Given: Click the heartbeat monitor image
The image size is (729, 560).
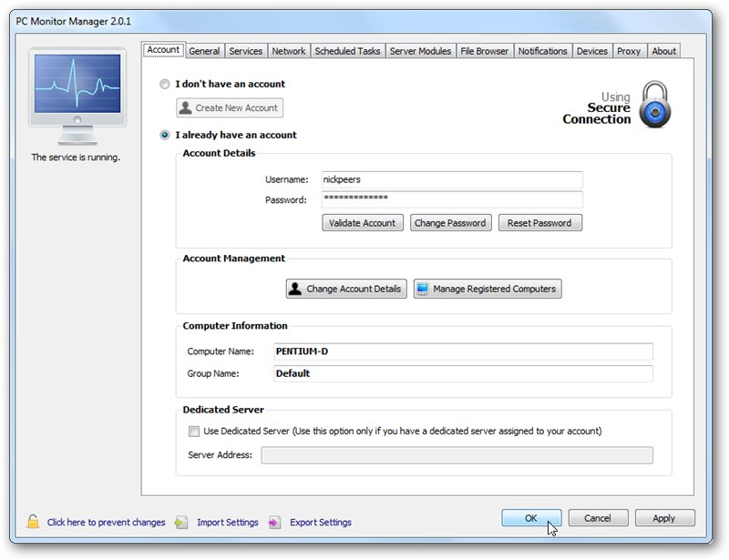Looking at the screenshot, I should click(x=77, y=97).
